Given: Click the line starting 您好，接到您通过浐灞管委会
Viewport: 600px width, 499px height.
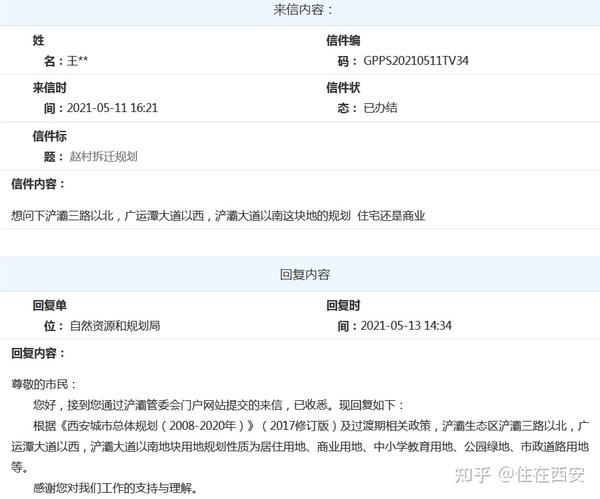Looking at the screenshot, I should point(218,405).
